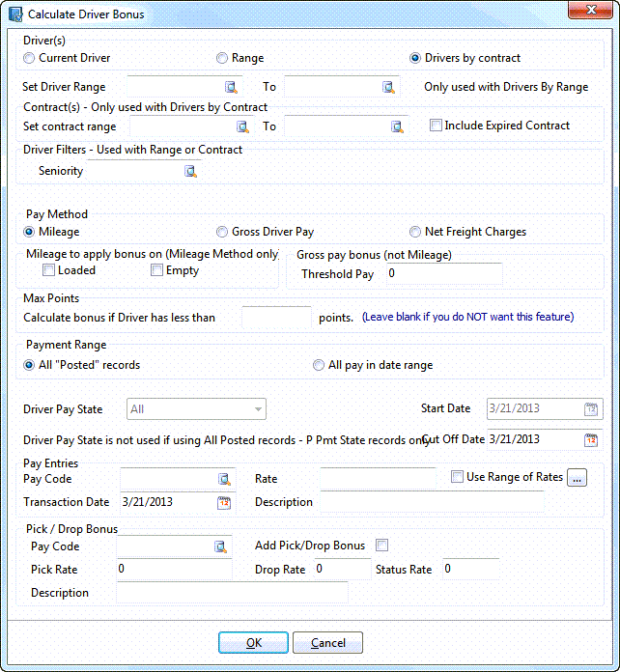
Task: Open Pay Entries Pay Code lookup
Action: tap(224, 479)
